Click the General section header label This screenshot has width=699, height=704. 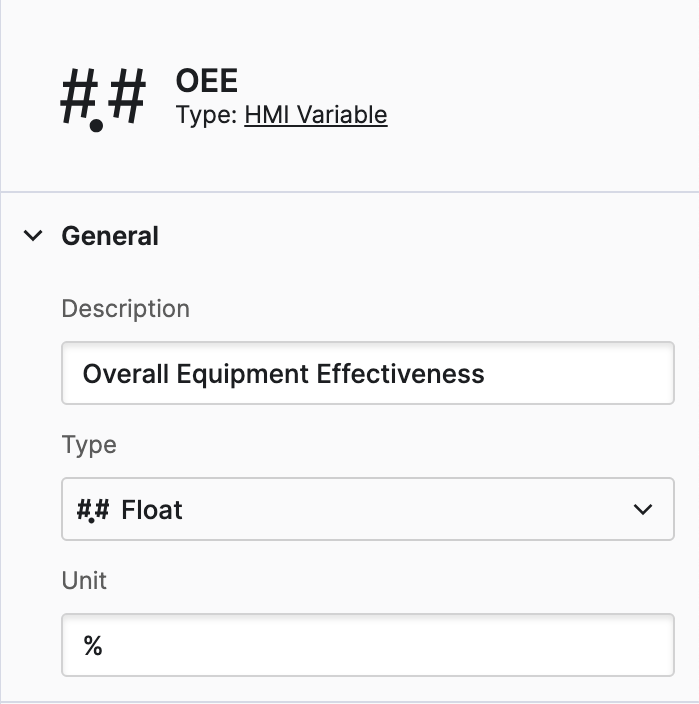click(110, 236)
